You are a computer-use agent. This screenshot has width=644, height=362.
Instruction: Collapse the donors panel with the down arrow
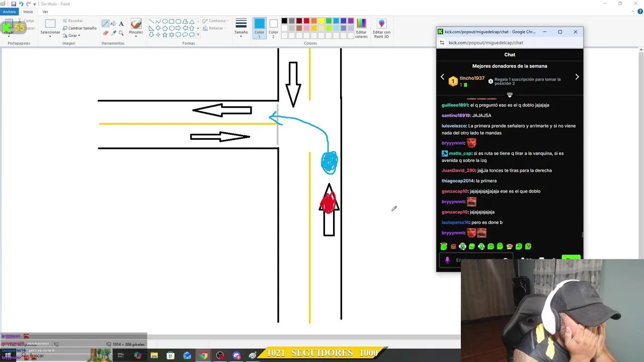tap(510, 95)
